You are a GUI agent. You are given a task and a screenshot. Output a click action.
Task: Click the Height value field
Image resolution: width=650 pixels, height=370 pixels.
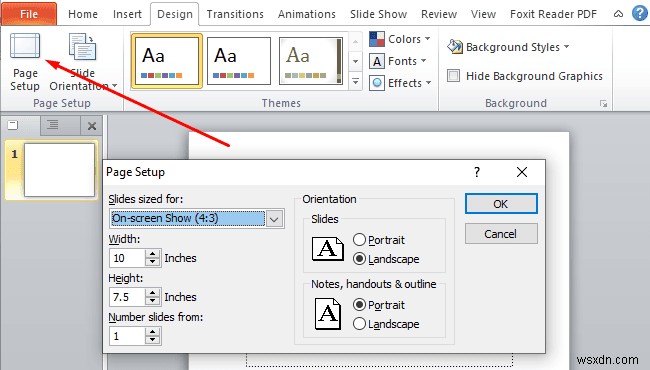coord(127,297)
